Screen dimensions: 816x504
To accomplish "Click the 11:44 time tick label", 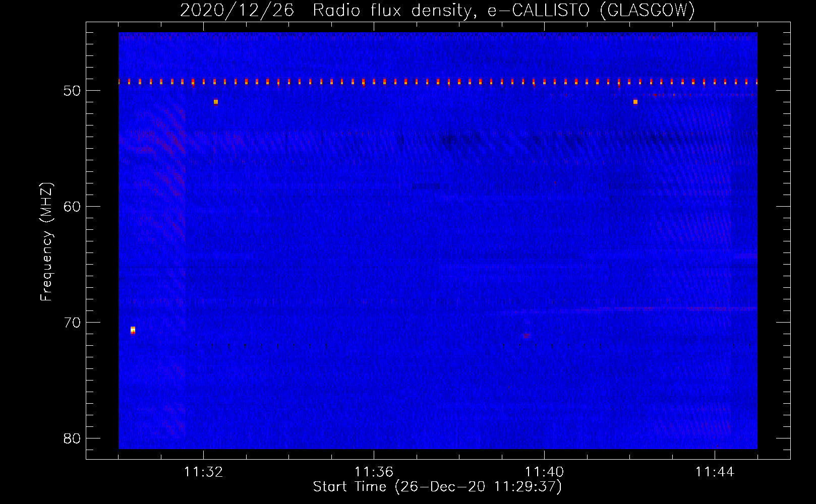I will [x=715, y=472].
